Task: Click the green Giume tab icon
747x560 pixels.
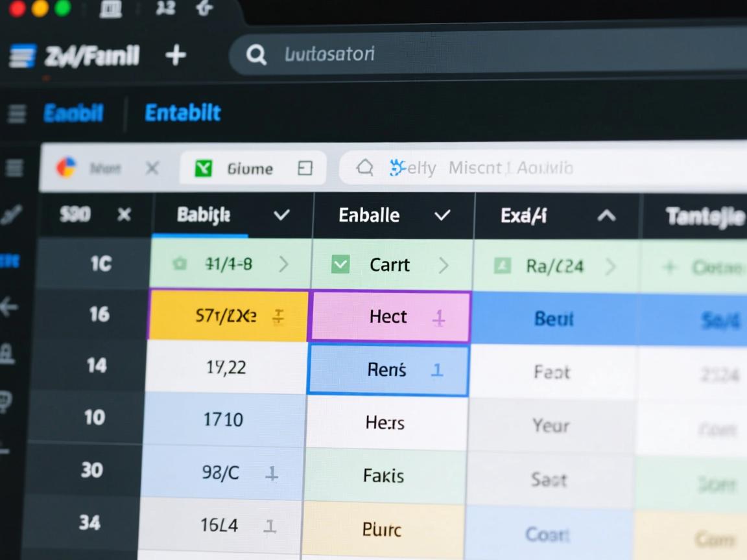Action: pyautogui.click(x=204, y=169)
